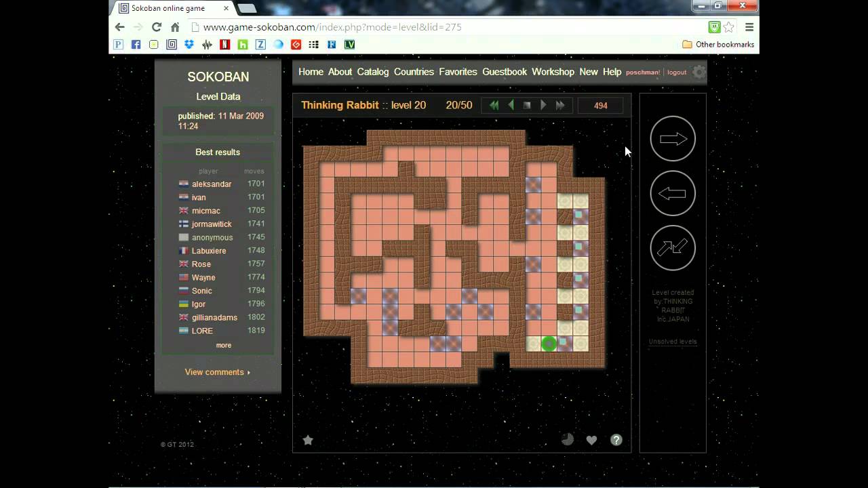Screen dimensions: 868x488
Task: Open the Z bookmark icon
Action: (x=260, y=45)
